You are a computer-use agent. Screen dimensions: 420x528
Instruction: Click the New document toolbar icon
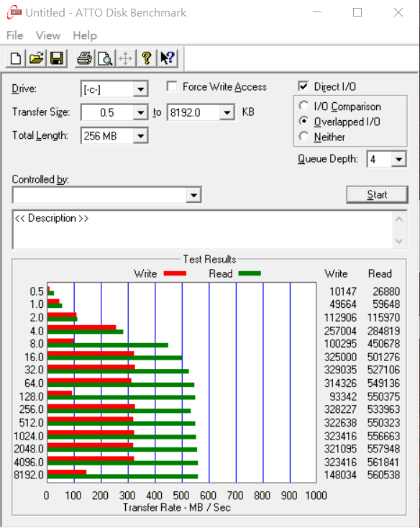click(16, 58)
